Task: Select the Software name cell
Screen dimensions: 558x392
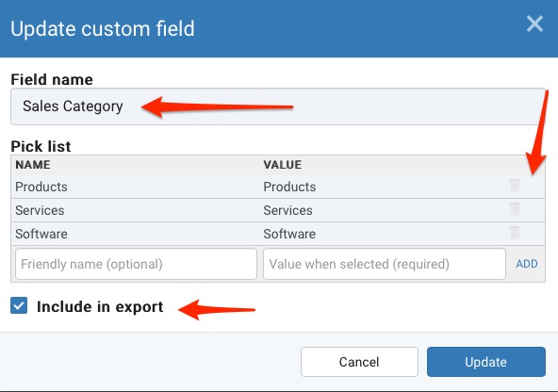Action: tap(41, 234)
